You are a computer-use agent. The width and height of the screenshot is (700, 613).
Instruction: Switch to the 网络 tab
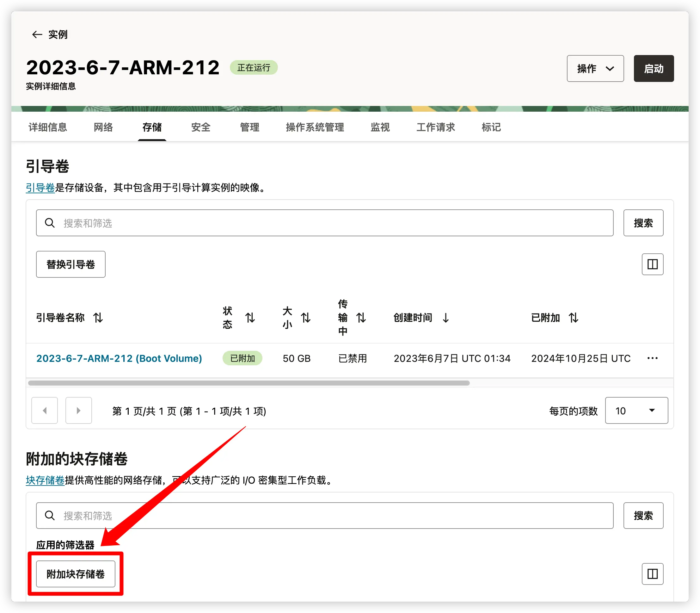pyautogui.click(x=103, y=127)
